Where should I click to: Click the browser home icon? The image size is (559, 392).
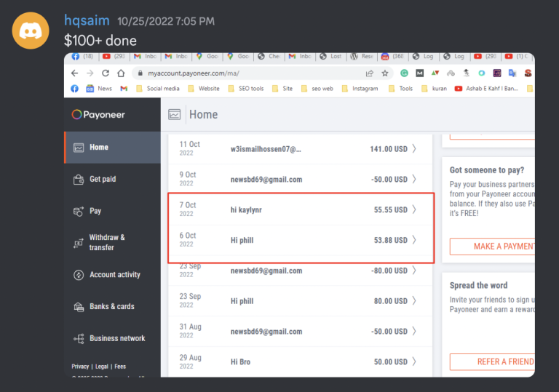pos(122,73)
